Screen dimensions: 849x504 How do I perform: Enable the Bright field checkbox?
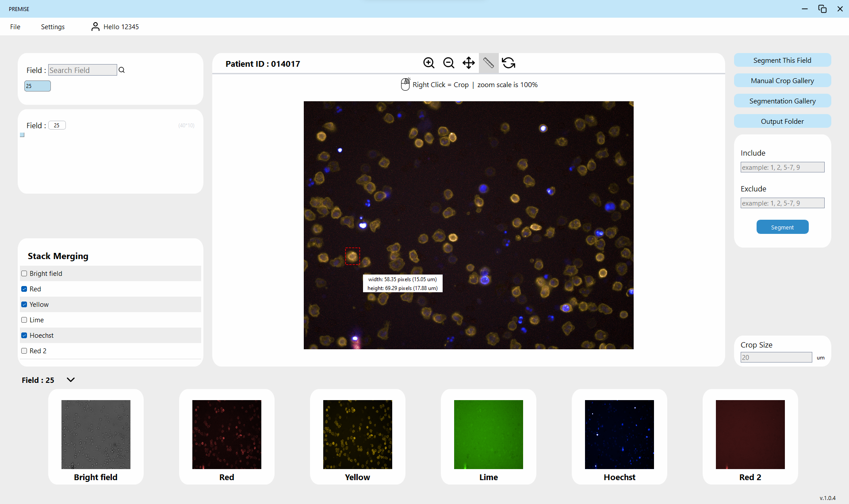(24, 273)
